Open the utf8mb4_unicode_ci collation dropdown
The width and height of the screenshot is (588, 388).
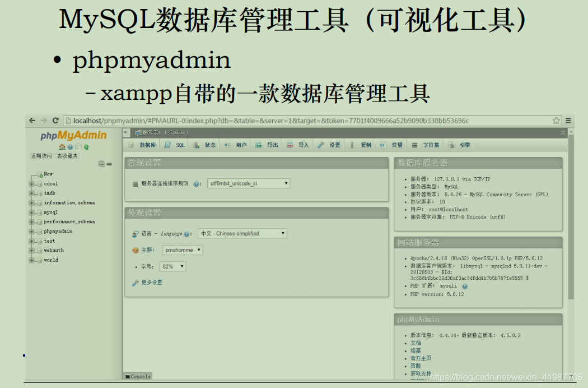pyautogui.click(x=249, y=183)
